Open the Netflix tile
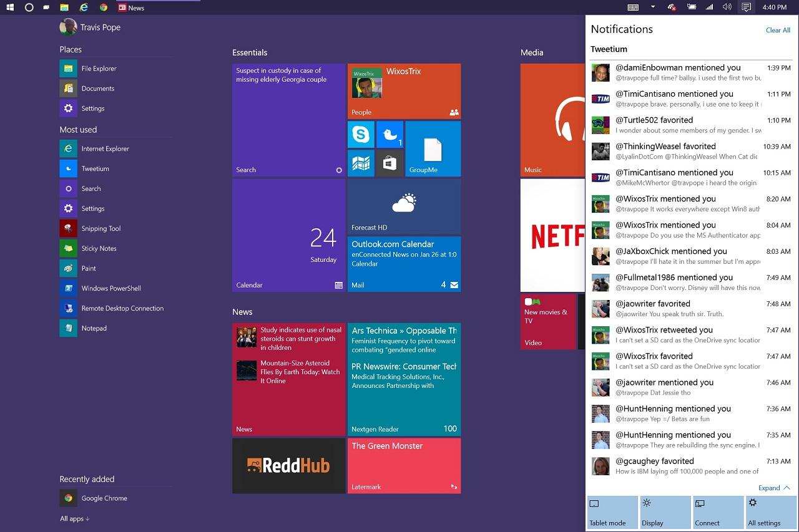This screenshot has width=799, height=532. pyautogui.click(x=552, y=235)
